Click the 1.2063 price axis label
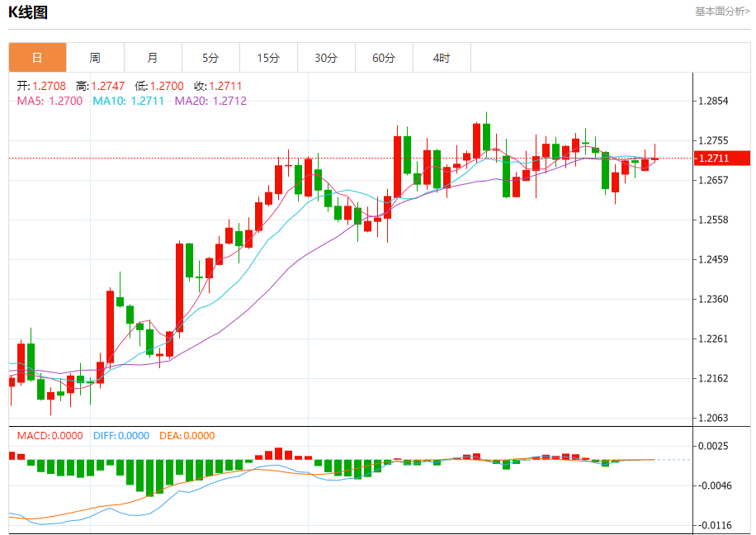The width and height of the screenshot is (756, 535). click(713, 417)
